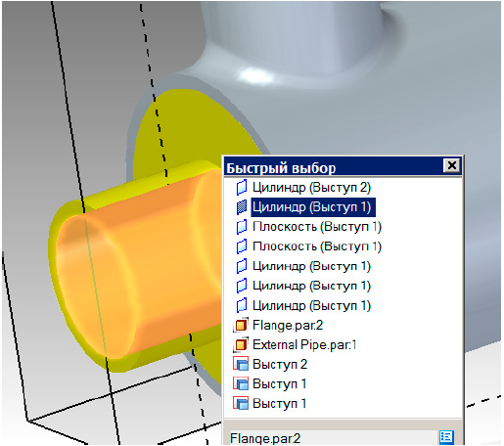Pick the last Цилиндр (Выступ 1) entry
Image resolution: width=504 pixels, height=446 pixels.
(x=311, y=305)
